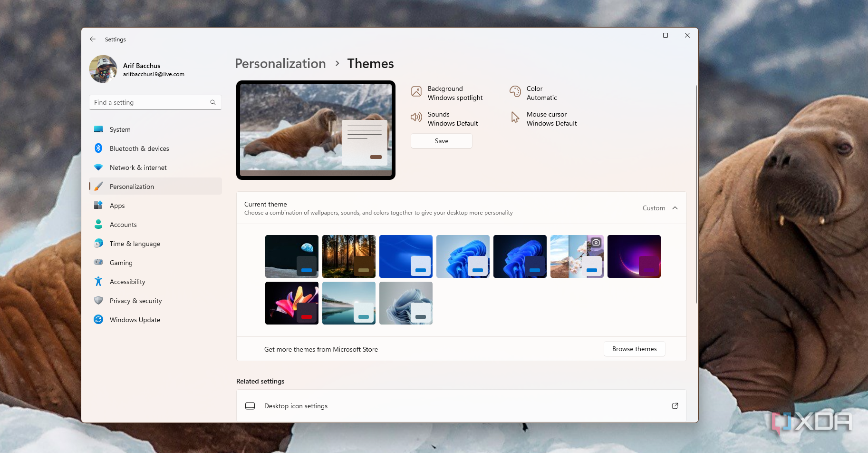Screen dimensions: 868x453
Task: Select the Personalization paintbrush icon in sidebar
Action: (98, 186)
